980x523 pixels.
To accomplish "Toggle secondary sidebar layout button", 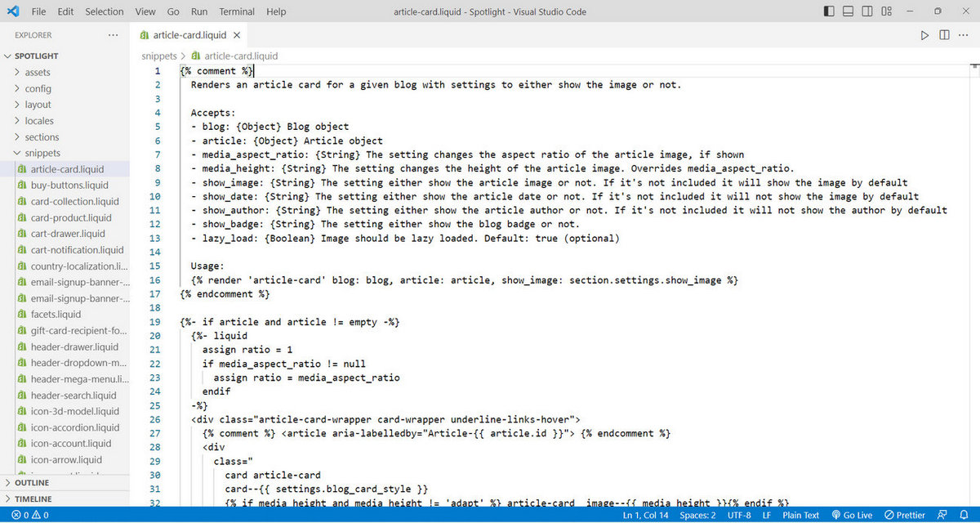I will tap(867, 11).
